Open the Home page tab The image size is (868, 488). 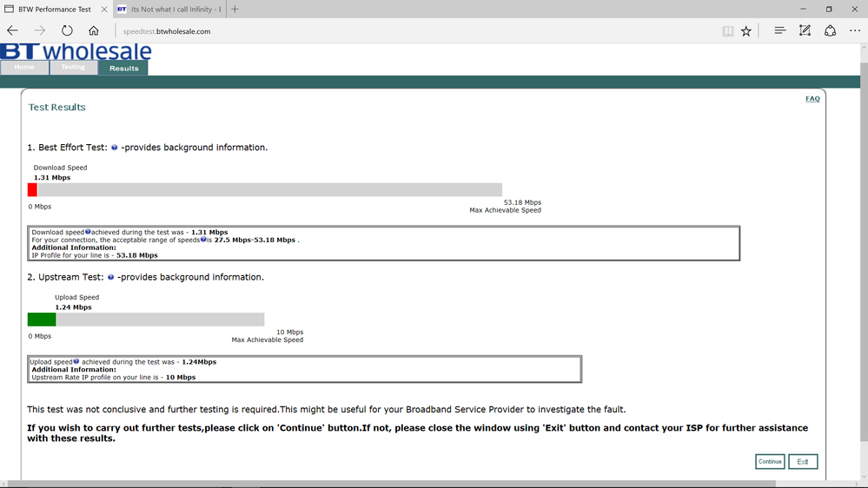click(x=24, y=68)
